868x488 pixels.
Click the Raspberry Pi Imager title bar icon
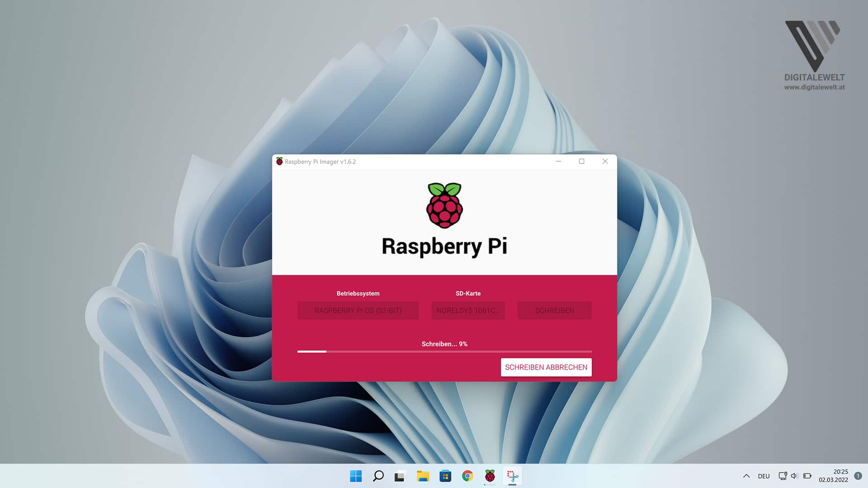279,161
